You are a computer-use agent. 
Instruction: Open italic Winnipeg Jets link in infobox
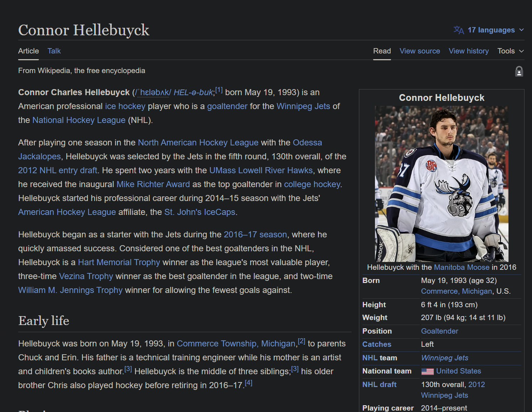[444, 358]
